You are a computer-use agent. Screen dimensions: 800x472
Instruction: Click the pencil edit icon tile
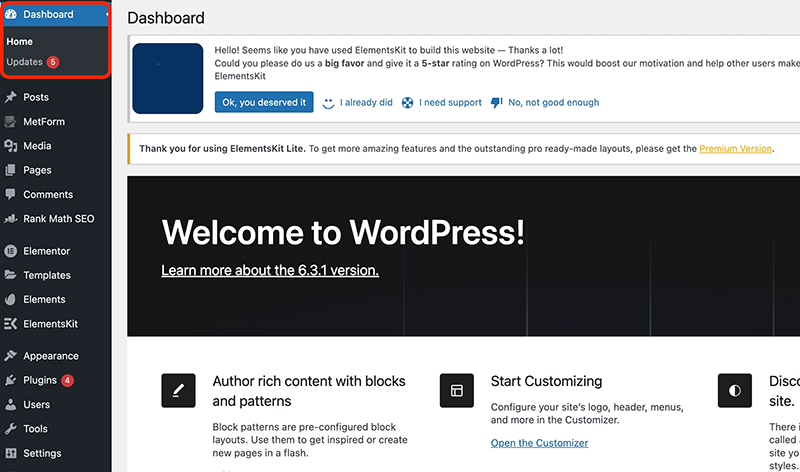[x=178, y=390]
